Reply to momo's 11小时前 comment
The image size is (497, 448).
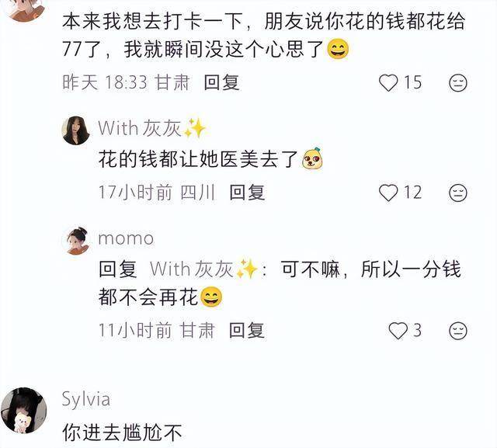click(247, 331)
